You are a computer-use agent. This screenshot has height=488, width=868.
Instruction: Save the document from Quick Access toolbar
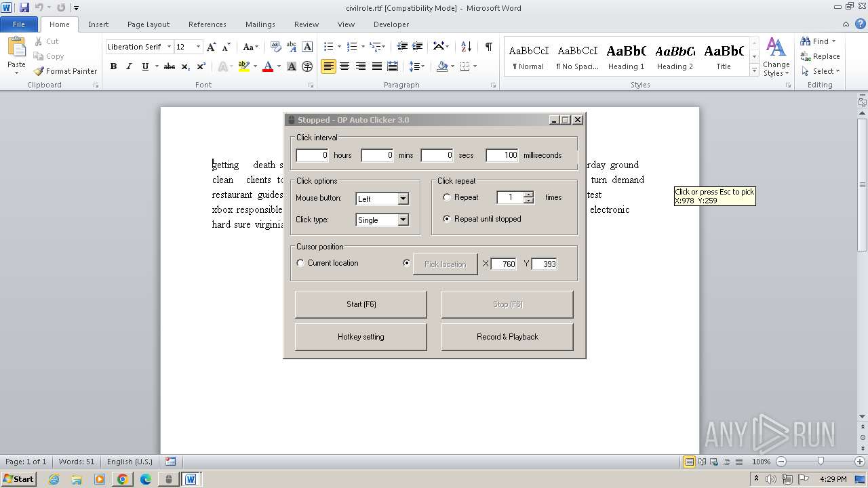coord(24,7)
